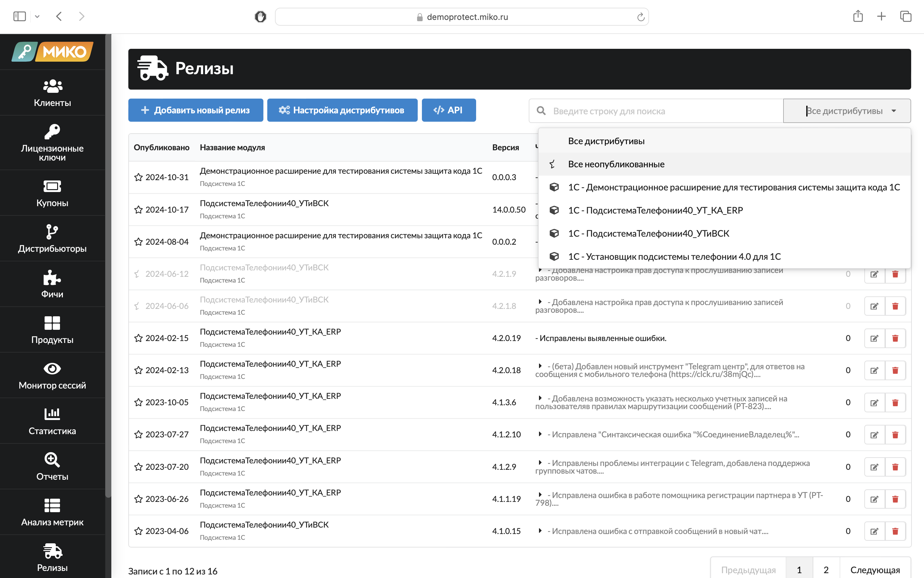Open Лицензионные ключи in sidebar
The width and height of the screenshot is (924, 578).
pos(52,143)
